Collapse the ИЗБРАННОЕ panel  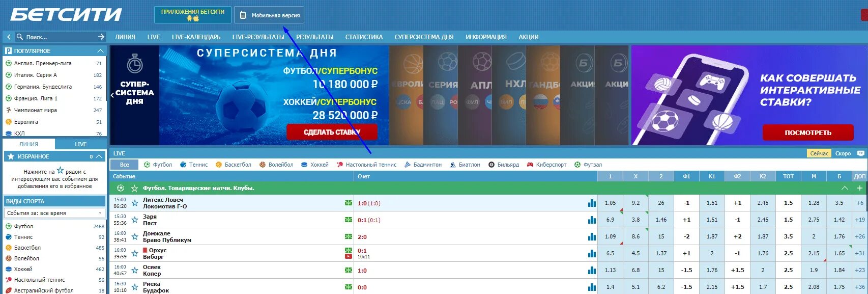[x=100, y=156]
